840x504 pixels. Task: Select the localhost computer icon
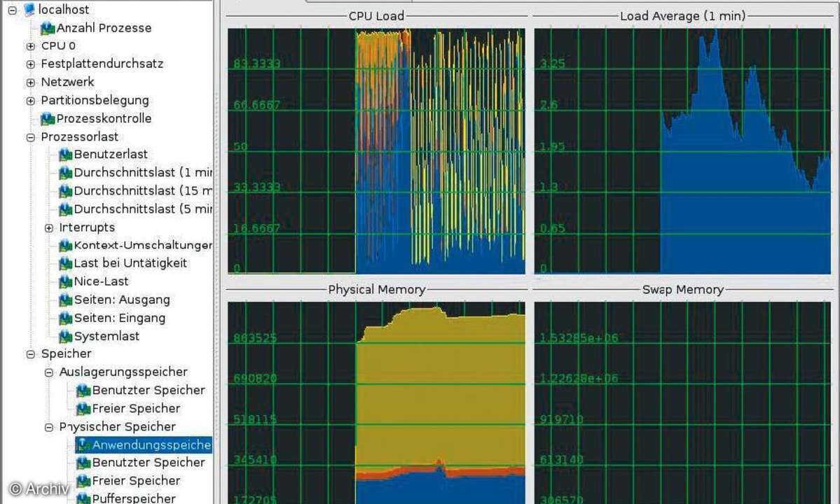click(x=28, y=9)
